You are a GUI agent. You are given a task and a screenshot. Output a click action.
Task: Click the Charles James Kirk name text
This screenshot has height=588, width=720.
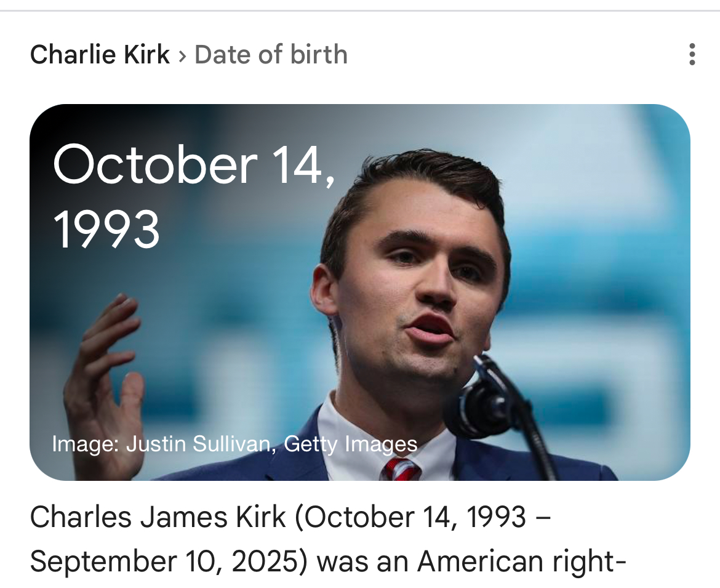158,517
